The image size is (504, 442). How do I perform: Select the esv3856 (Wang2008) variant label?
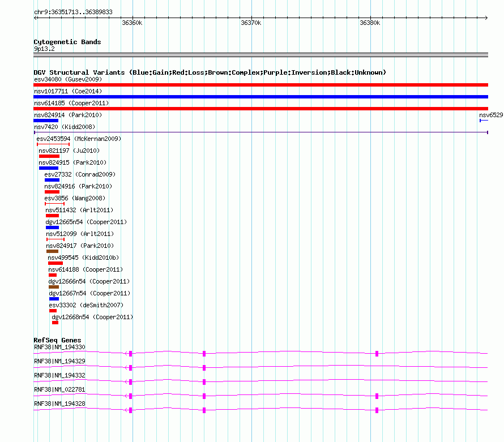point(75,198)
